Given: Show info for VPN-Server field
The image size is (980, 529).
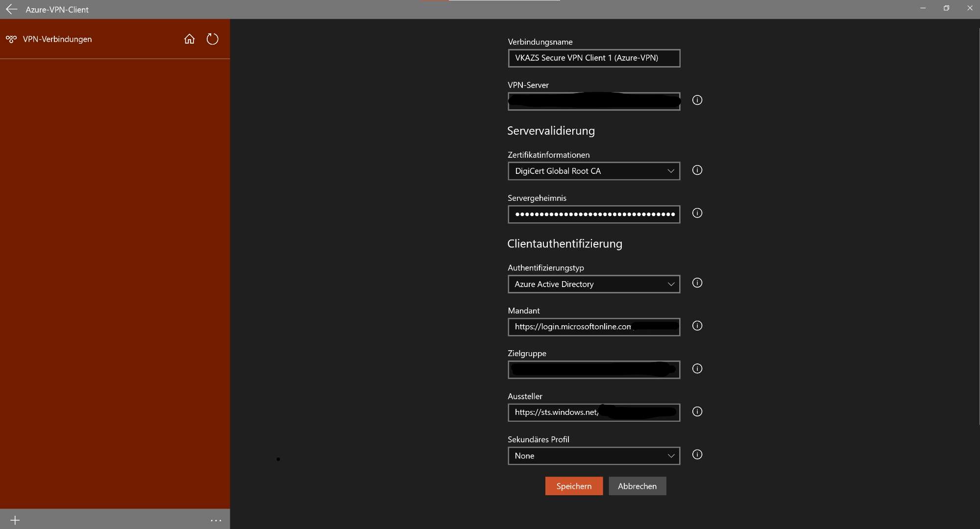Looking at the screenshot, I should (x=697, y=100).
